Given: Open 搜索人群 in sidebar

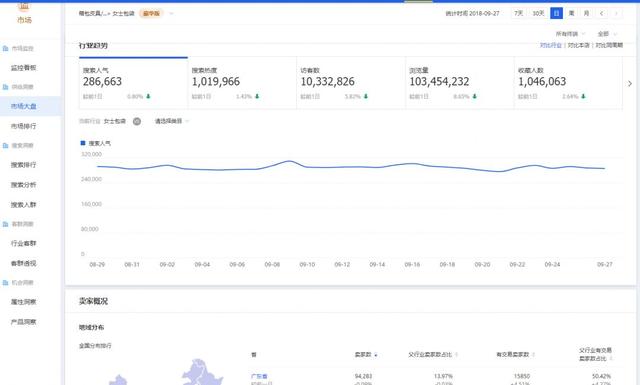Looking at the screenshot, I should click(24, 205).
